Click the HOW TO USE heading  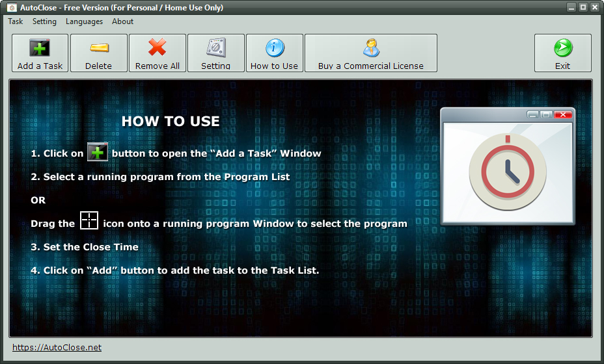click(x=171, y=122)
